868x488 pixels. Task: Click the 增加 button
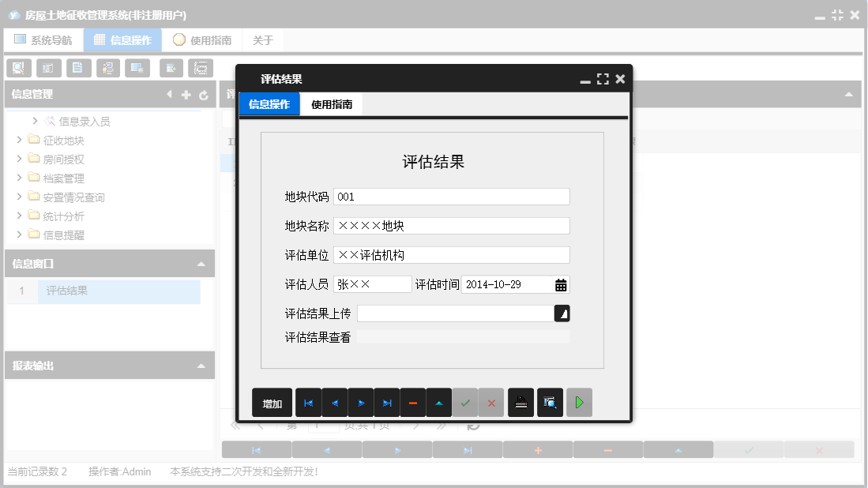coord(272,402)
